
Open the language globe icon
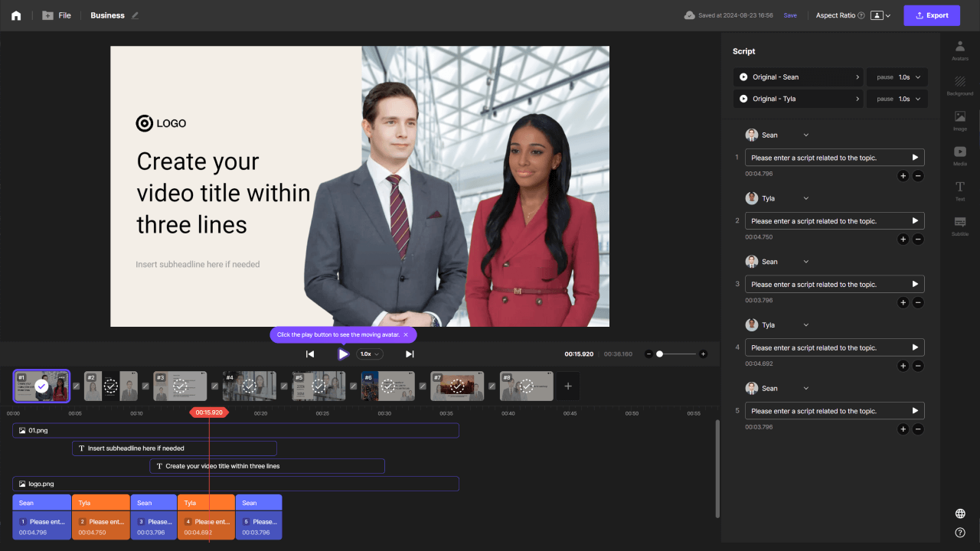point(960,514)
